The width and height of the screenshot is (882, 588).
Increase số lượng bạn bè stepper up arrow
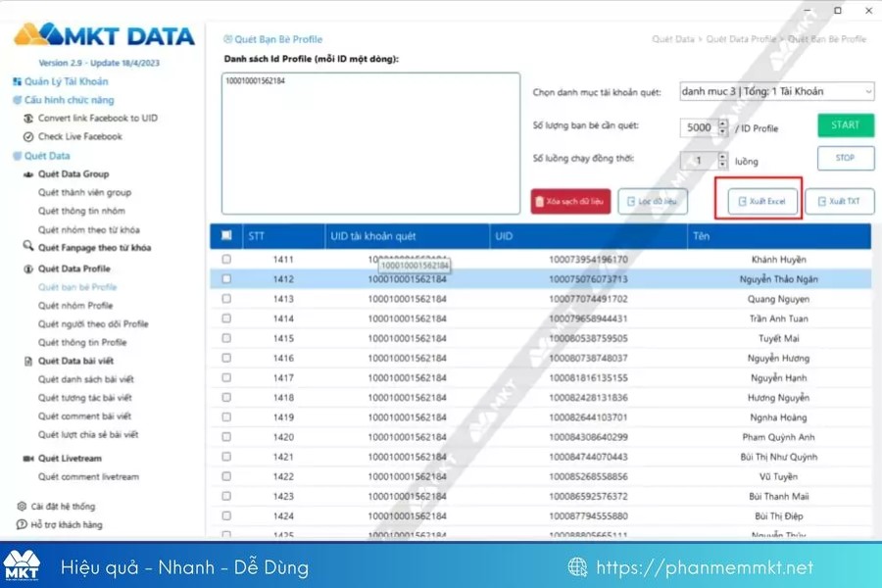tap(723, 123)
